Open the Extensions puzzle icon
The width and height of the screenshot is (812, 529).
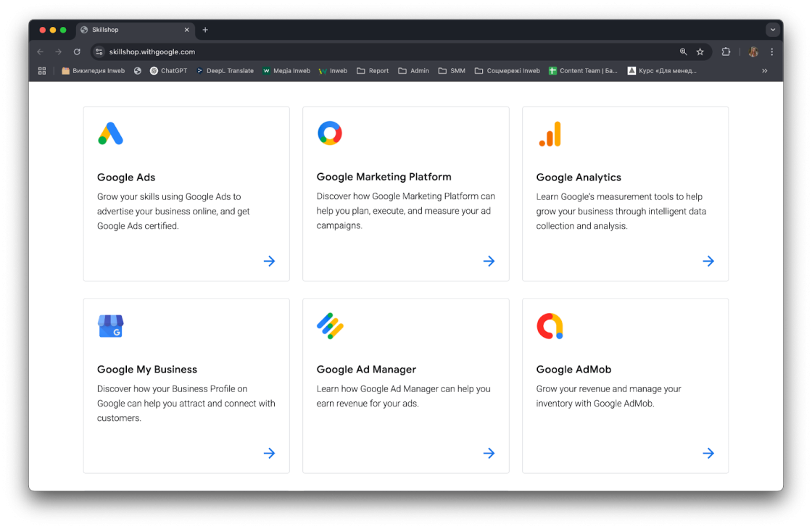[x=726, y=51]
